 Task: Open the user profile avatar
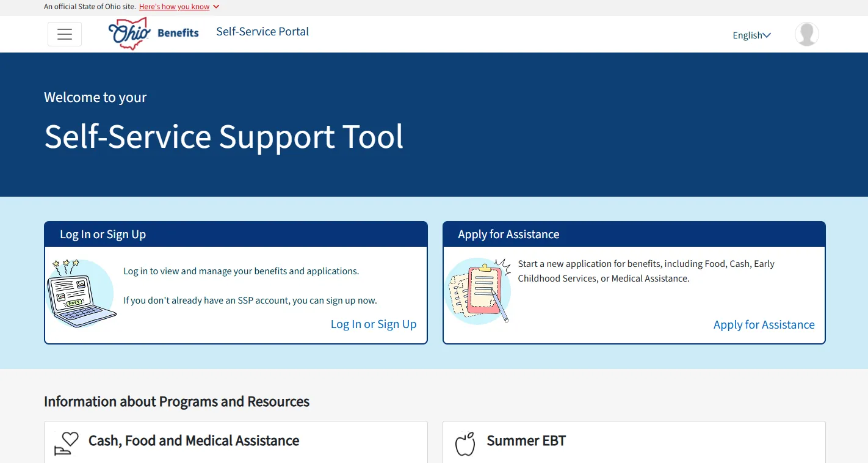coord(806,34)
